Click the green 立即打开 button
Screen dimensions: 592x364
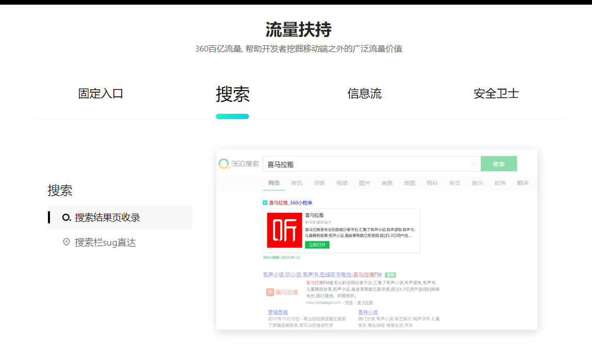pyautogui.click(x=317, y=245)
